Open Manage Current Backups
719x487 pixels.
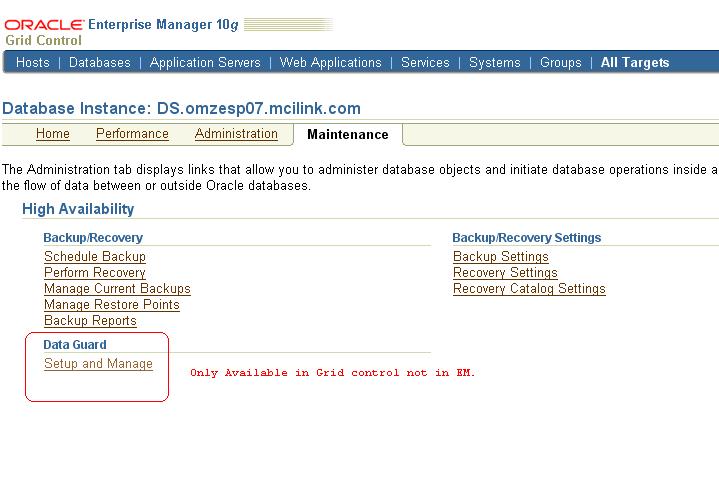tap(117, 289)
